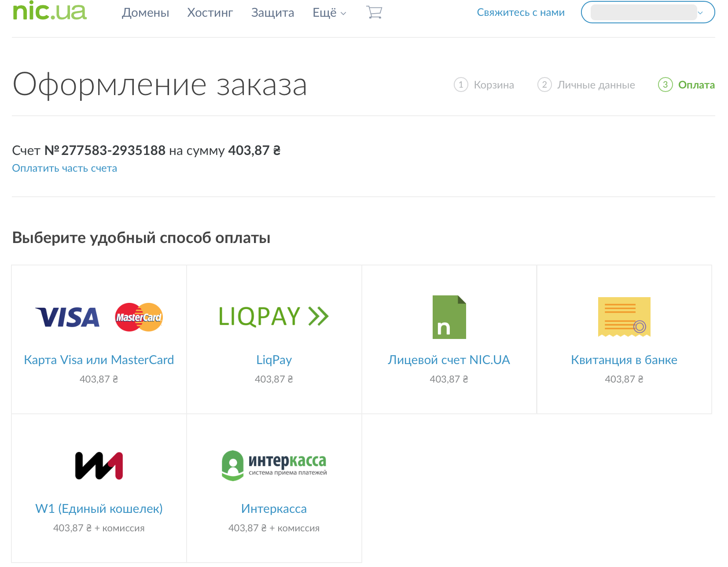Image resolution: width=728 pixels, height=567 pixels.
Task: Expand the Ещё dropdown menu
Action: (329, 13)
